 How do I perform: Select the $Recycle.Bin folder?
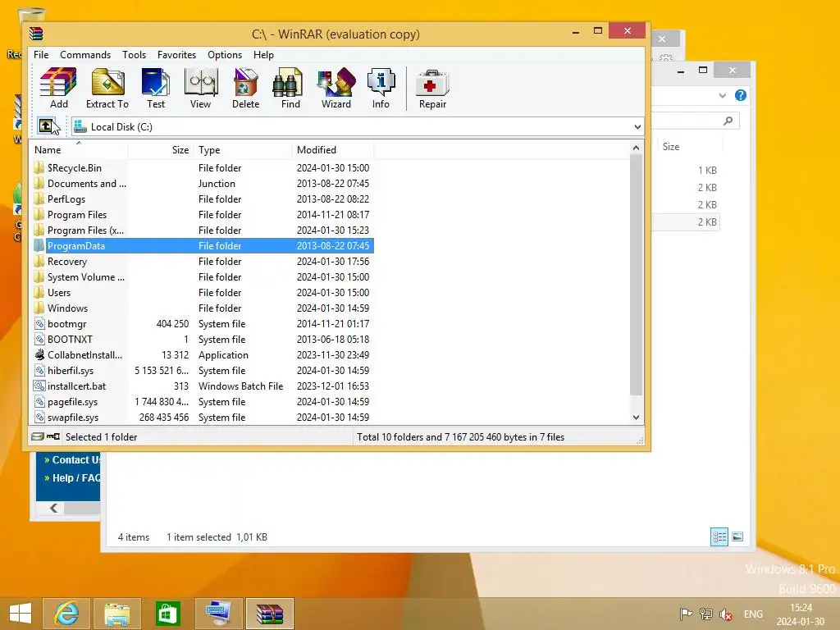pos(203,167)
